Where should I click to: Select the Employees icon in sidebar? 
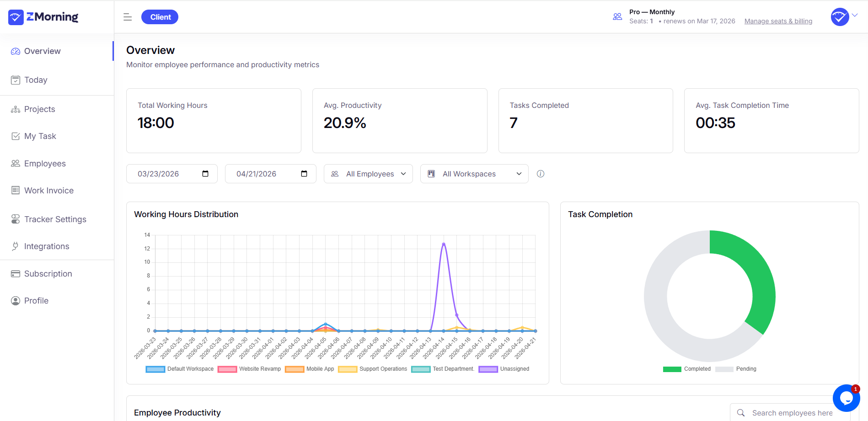15,163
